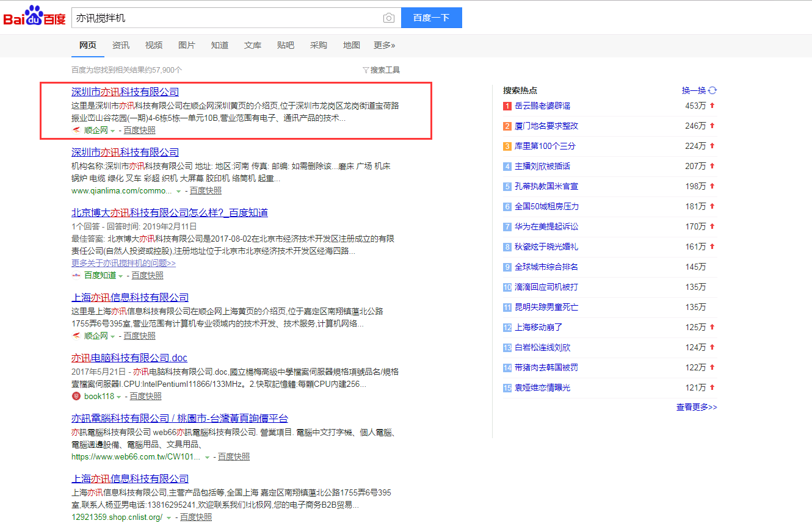Open 百度快照 for qianlima.com result

coord(206,190)
